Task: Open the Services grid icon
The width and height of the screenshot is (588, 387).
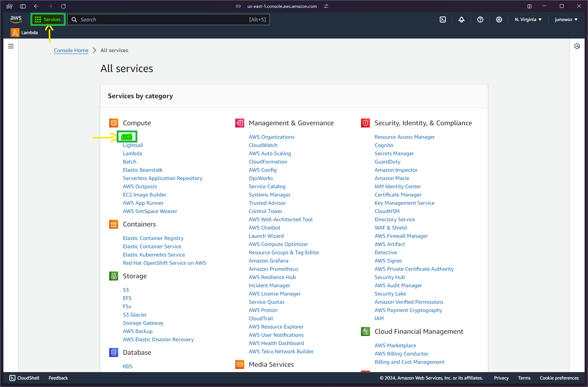Action: point(38,19)
